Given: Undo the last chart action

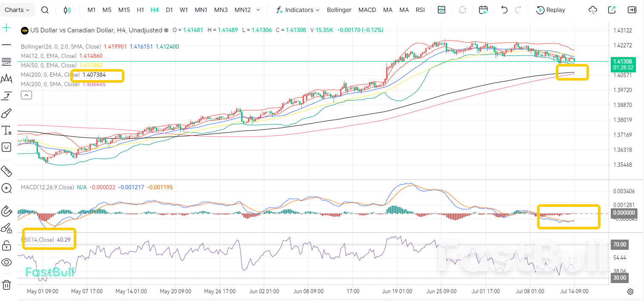Looking at the screenshot, I should tap(505, 10).
